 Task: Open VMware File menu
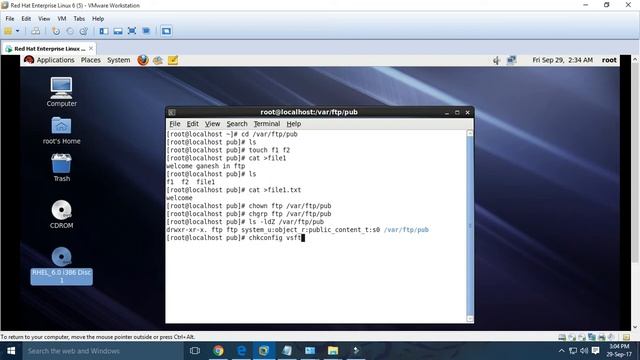tap(10, 19)
